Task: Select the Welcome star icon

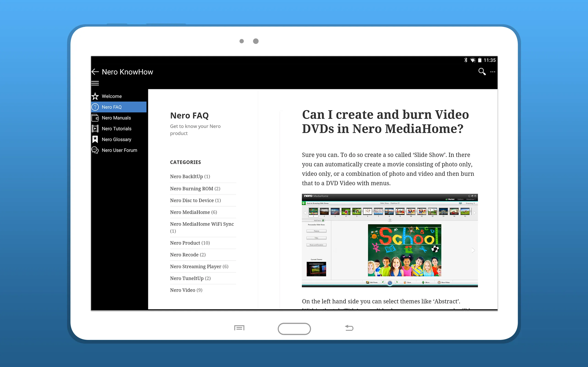Action: tap(95, 96)
